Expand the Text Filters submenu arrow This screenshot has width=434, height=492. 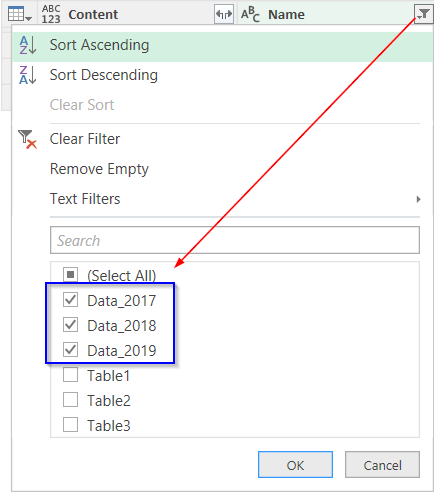tap(418, 199)
